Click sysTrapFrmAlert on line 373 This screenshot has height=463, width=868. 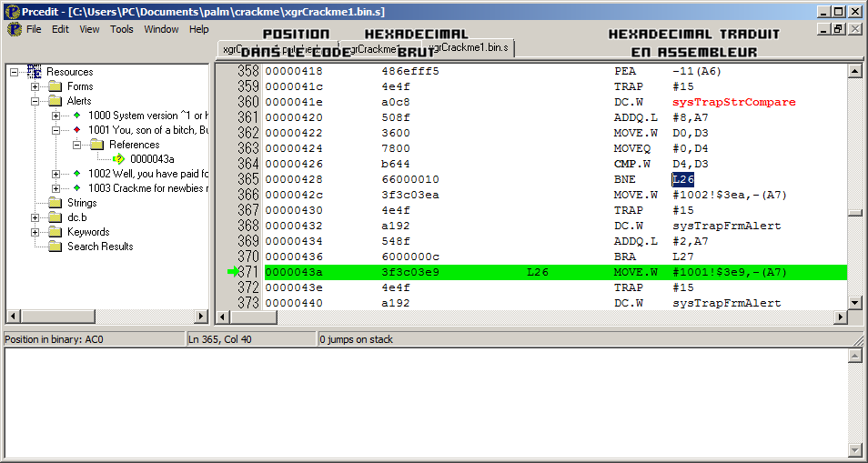tap(726, 303)
